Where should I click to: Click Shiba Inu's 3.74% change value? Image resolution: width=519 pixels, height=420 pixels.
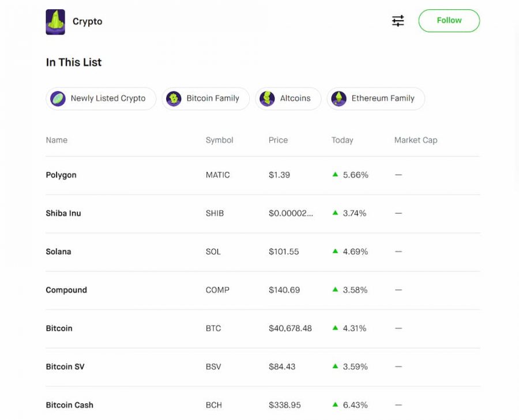(355, 213)
